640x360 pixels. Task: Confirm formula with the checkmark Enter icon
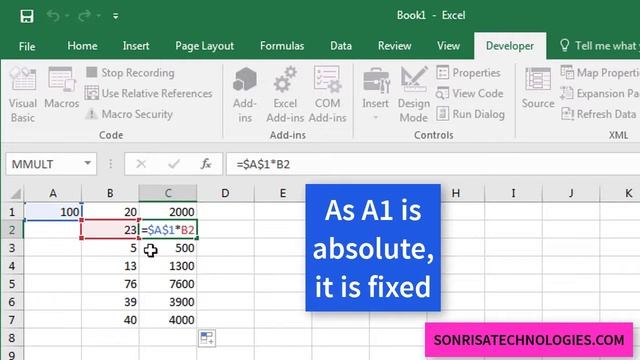[174, 164]
